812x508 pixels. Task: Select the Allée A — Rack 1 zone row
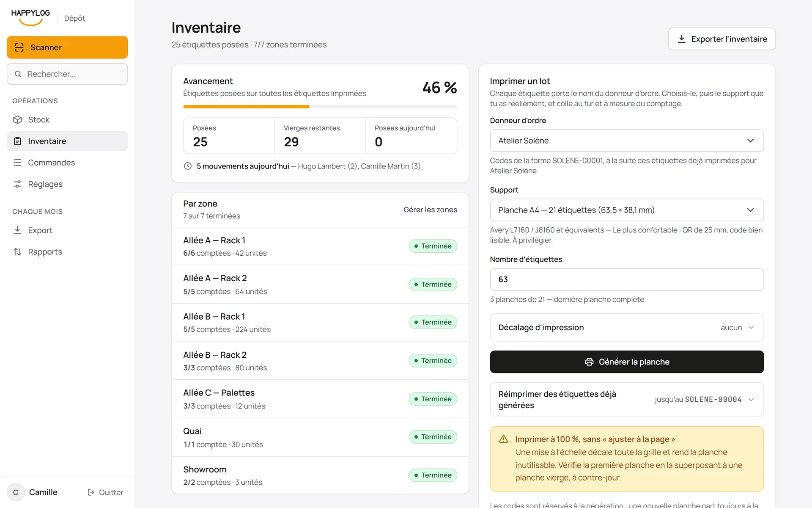pyautogui.click(x=320, y=246)
